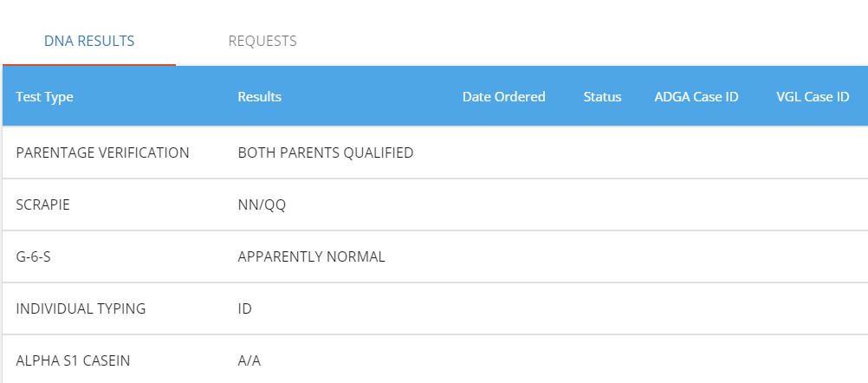Click BOTH PARENTS QUALIFIED result
Screen dimensions: 868x383
pyautogui.click(x=326, y=153)
